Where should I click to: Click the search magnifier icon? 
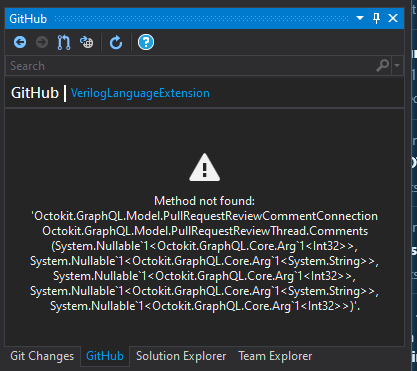pyautogui.click(x=383, y=65)
